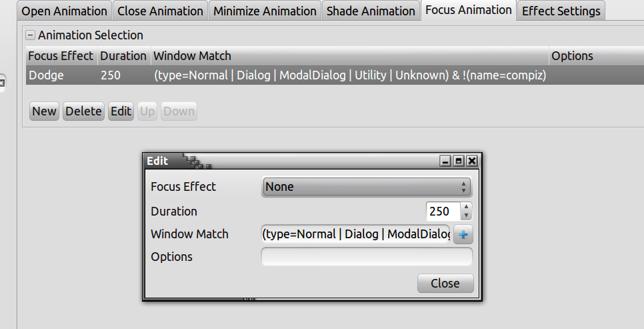Click the Edit button below the list
The width and height of the screenshot is (644, 329).
(121, 111)
